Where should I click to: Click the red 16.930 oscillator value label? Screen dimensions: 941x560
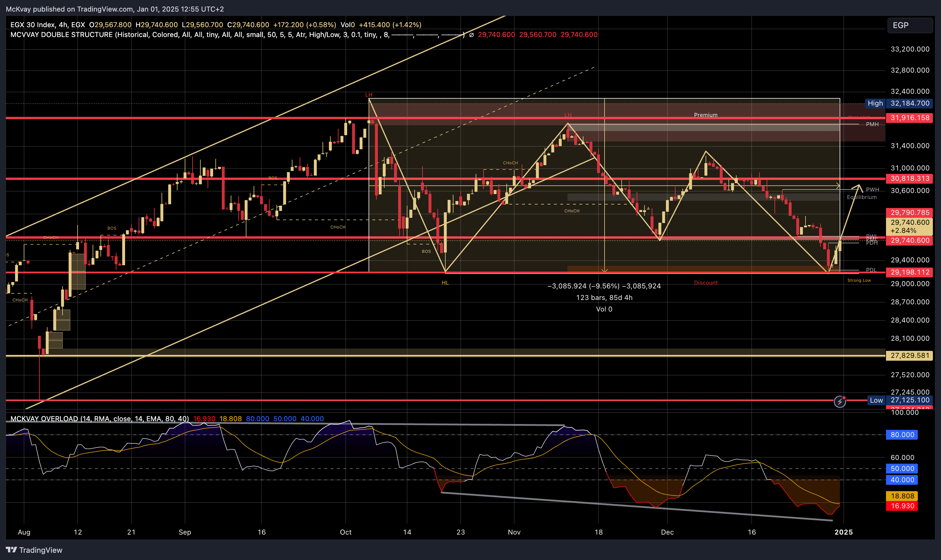(x=902, y=506)
